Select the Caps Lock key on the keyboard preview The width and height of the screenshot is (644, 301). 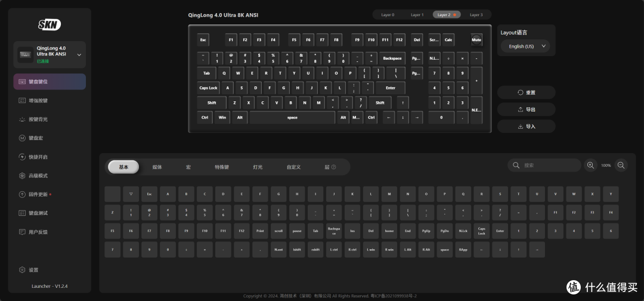point(208,88)
